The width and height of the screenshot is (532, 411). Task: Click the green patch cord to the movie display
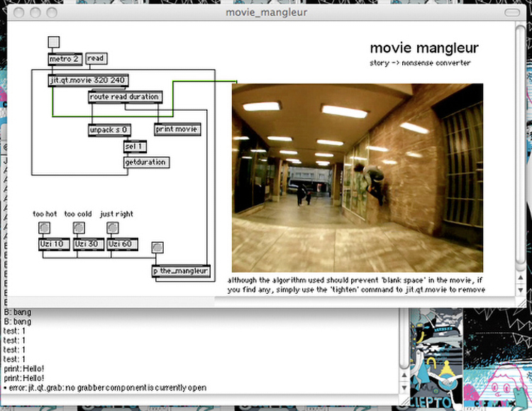[173, 99]
